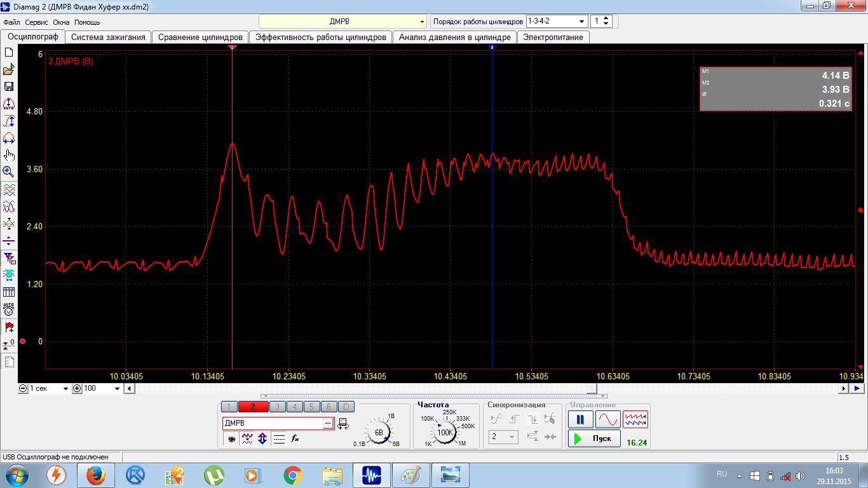
Task: Click the AUTO scale icon near the toolbar top
Action: tap(9, 104)
